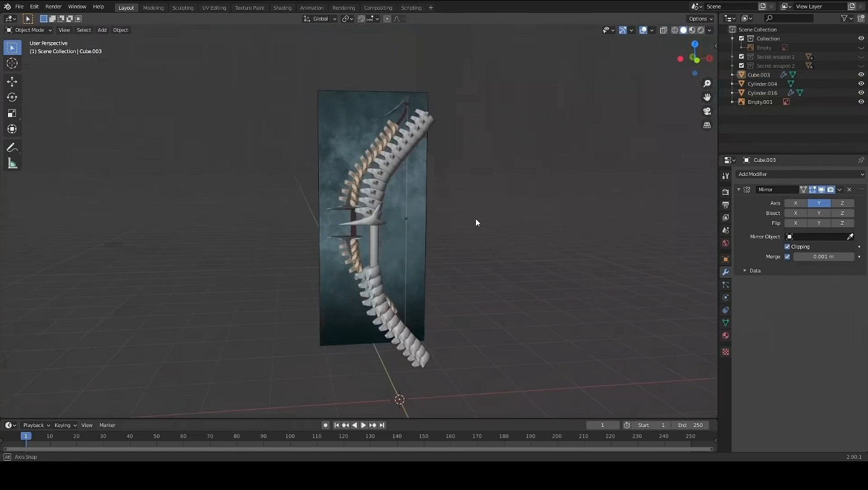868x490 pixels.
Task: Enable Mirror Axis X button
Action: [795, 203]
